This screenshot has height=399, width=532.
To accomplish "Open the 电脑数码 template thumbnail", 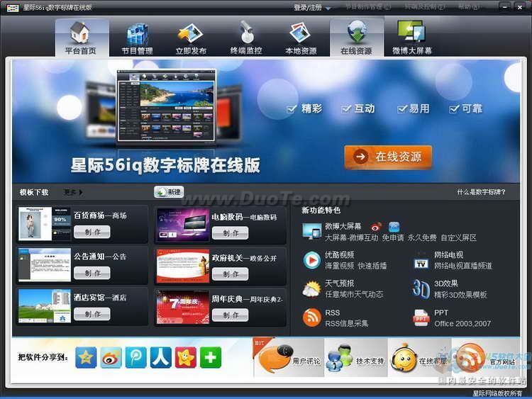I will (183, 225).
